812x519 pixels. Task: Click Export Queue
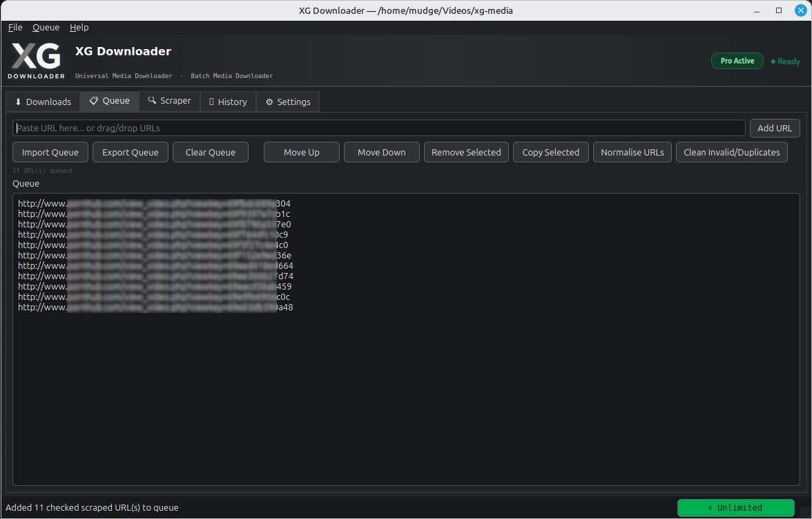tap(130, 153)
